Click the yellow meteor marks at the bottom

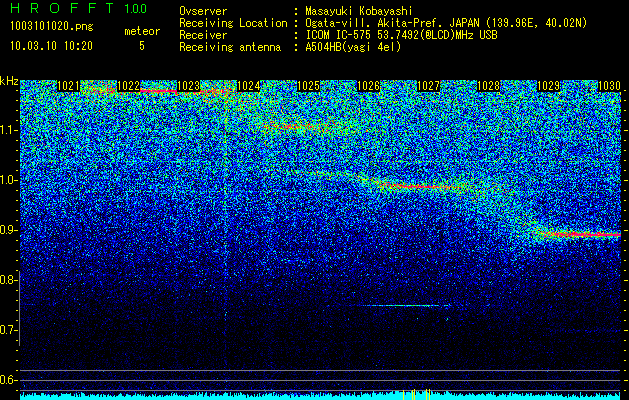click(416, 394)
